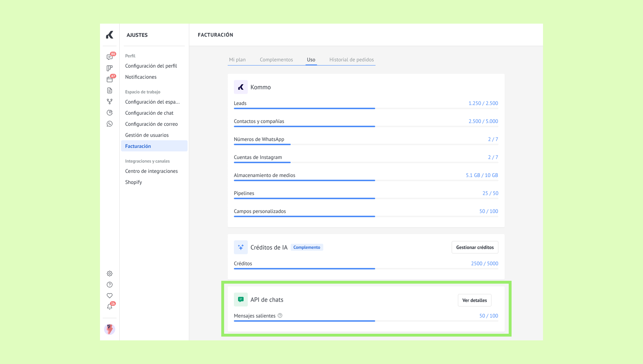Click the Mensajes salientes info icon
The width and height of the screenshot is (643, 364).
[x=280, y=316]
